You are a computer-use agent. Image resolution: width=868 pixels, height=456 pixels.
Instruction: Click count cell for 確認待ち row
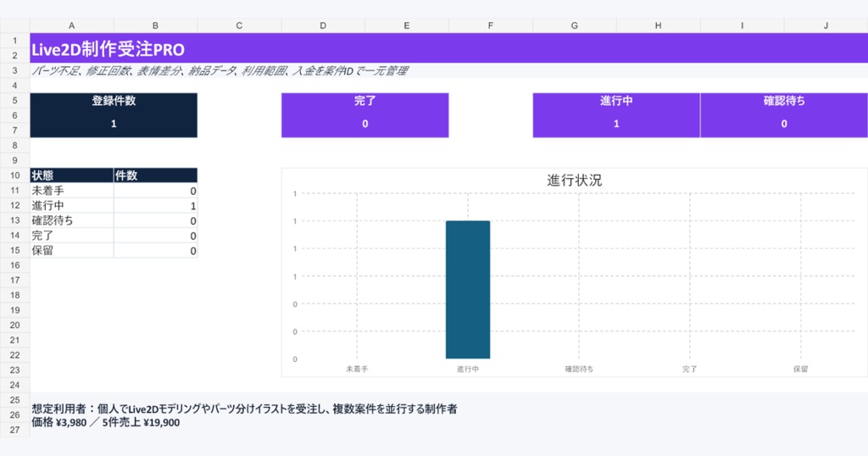pyautogui.click(x=156, y=220)
